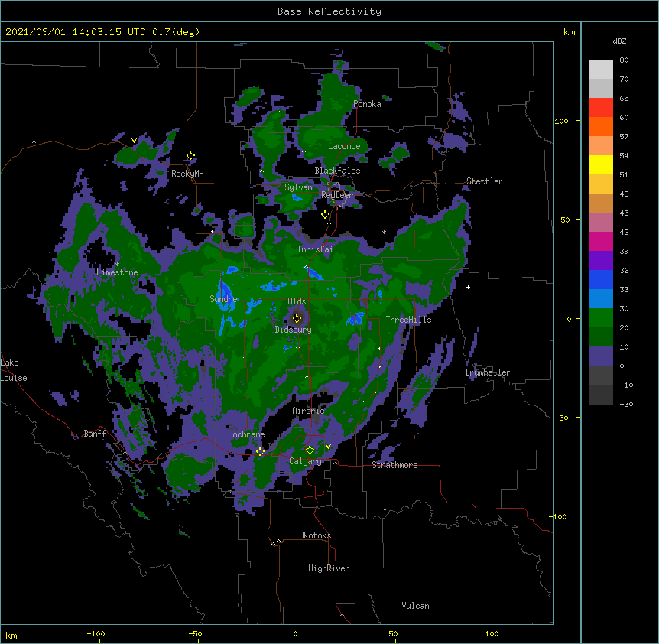Click the Banff map label
The image size is (659, 644).
pyautogui.click(x=95, y=434)
